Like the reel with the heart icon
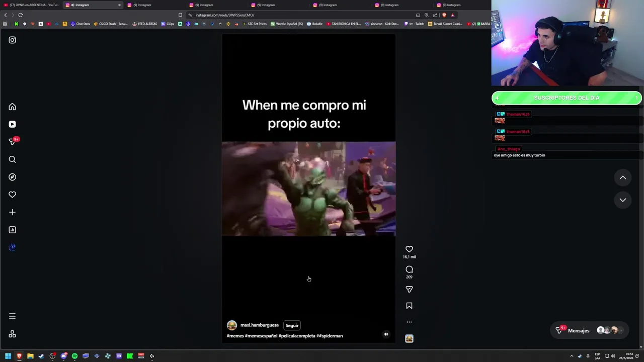 409,249
